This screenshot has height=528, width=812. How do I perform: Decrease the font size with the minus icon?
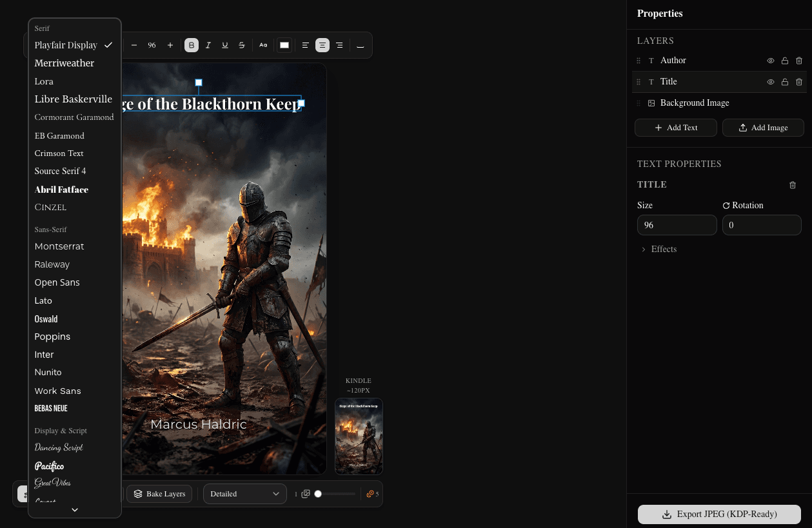(134, 45)
